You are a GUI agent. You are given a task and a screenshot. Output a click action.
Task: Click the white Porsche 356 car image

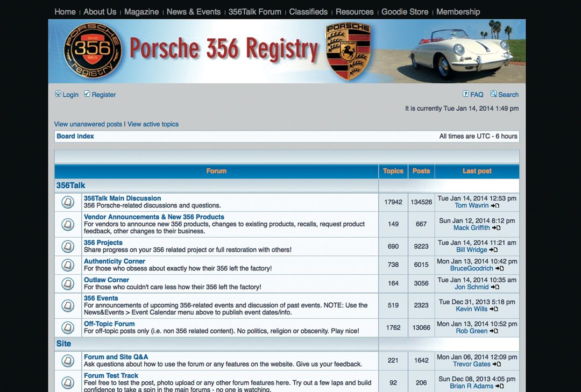click(462, 55)
